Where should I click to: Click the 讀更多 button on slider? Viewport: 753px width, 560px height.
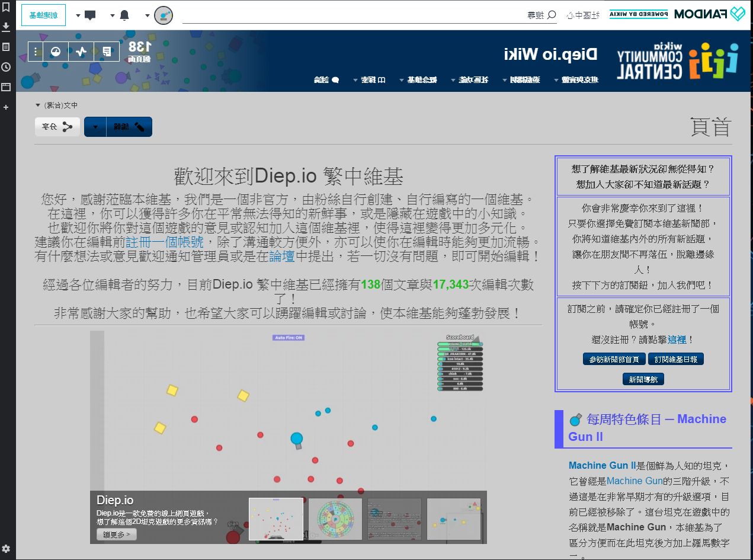(x=117, y=534)
